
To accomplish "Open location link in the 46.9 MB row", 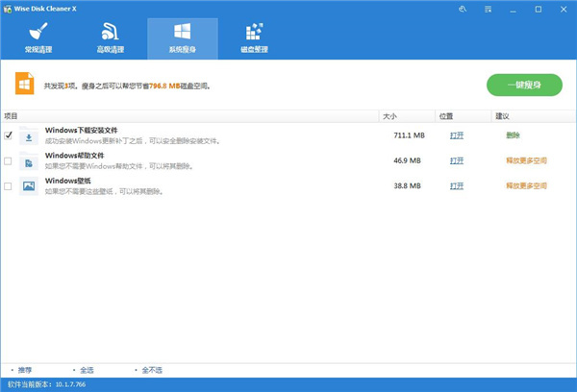I will tap(457, 160).
